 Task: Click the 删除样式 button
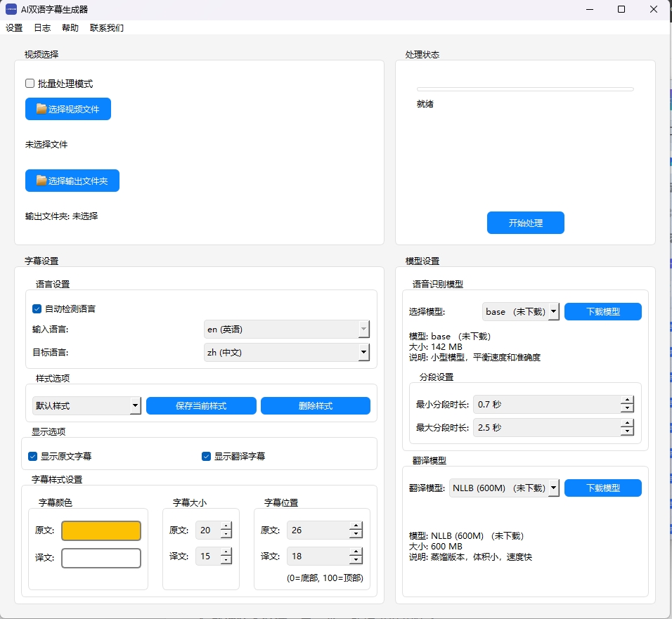pyautogui.click(x=316, y=405)
